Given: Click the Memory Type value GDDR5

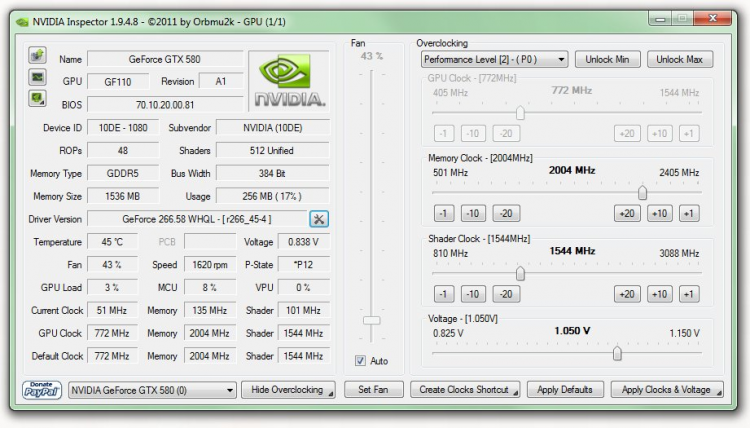Looking at the screenshot, I should [123, 173].
